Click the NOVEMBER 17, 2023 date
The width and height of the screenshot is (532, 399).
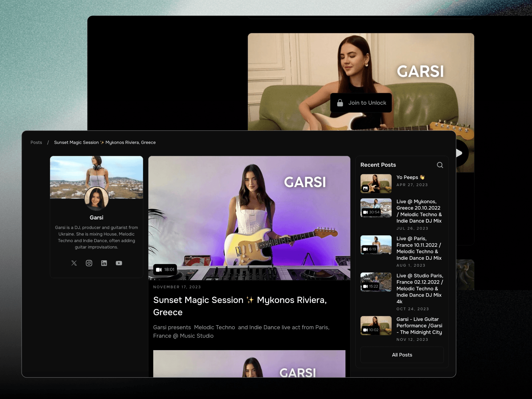[177, 287]
